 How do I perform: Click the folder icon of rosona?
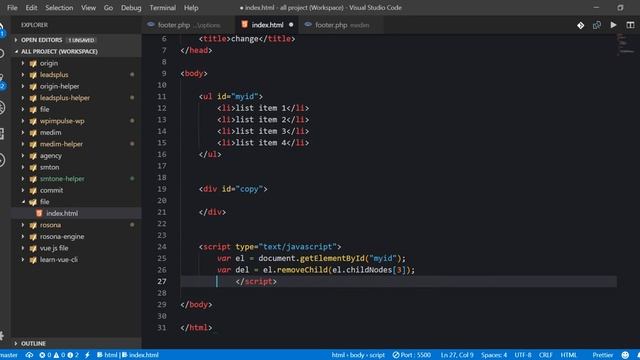click(33, 225)
